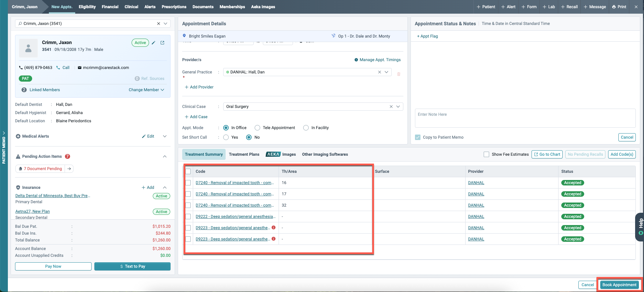Add a Form from toolbar
Viewport: 644px width, 292px height.
point(529,7)
